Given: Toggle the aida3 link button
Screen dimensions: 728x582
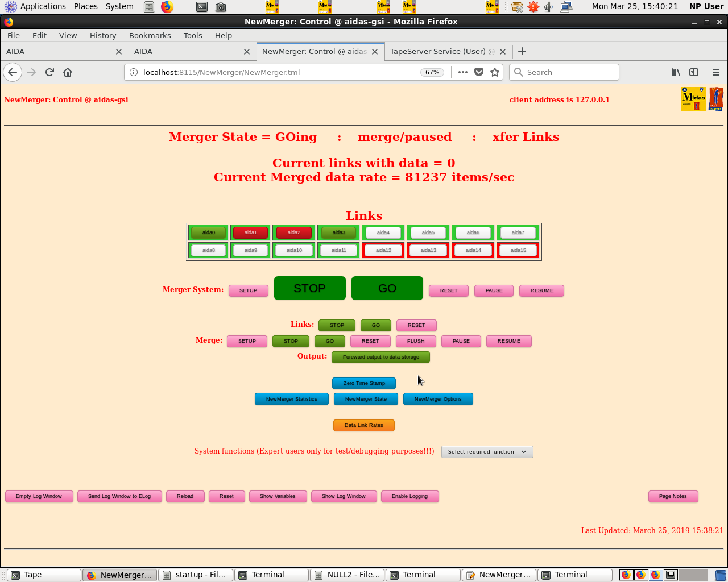Looking at the screenshot, I should [339, 232].
